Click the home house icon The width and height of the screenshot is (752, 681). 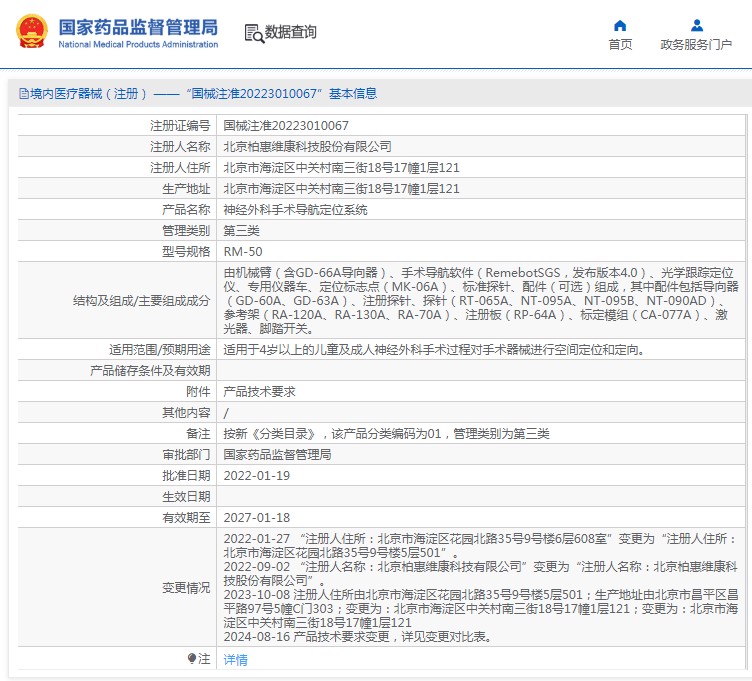tap(620, 25)
